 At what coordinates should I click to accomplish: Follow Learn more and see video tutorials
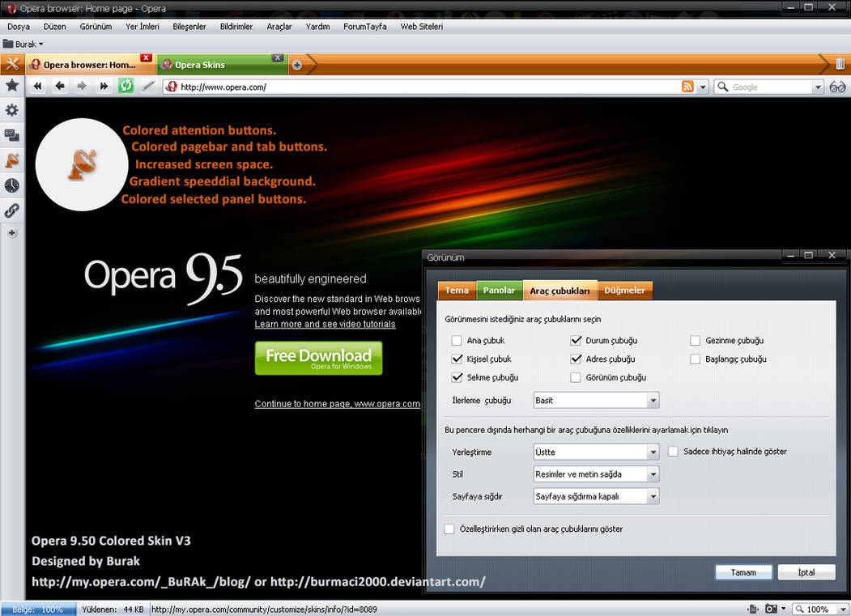325,324
